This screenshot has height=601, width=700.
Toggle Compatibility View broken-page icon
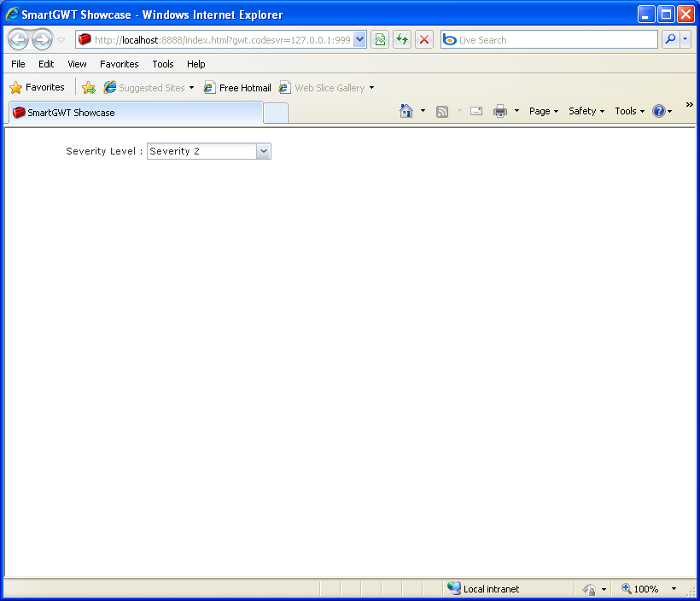pyautogui.click(x=380, y=40)
